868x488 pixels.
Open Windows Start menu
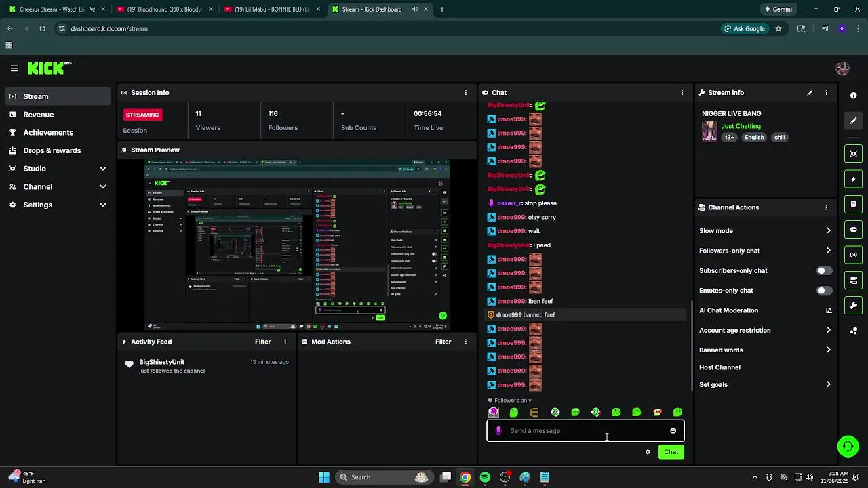(x=324, y=477)
